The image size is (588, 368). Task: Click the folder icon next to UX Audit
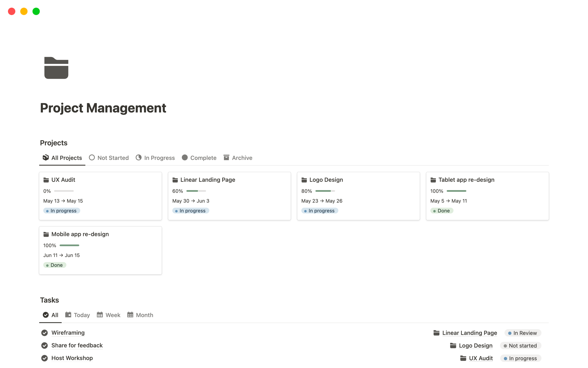tap(46, 180)
